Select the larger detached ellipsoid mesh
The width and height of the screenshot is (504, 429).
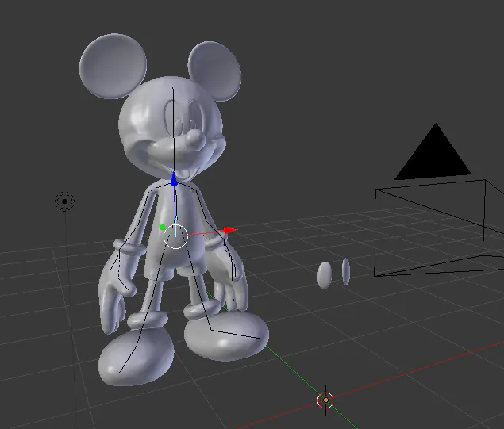click(x=325, y=275)
